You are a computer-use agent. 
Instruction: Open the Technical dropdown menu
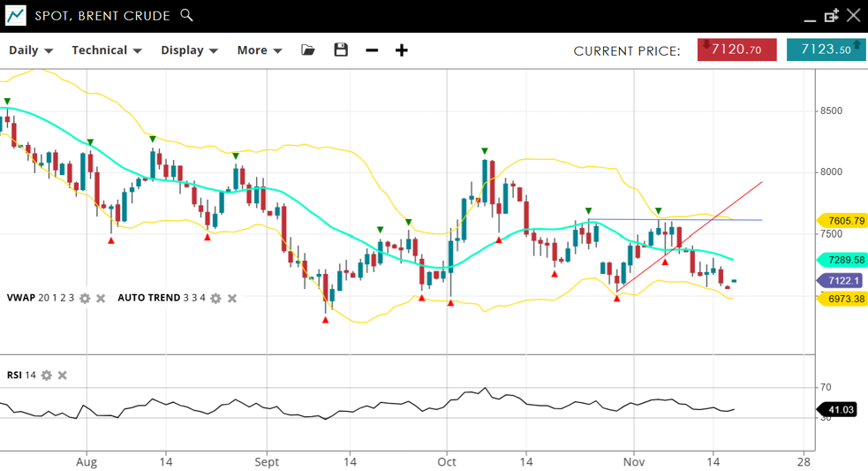point(107,50)
